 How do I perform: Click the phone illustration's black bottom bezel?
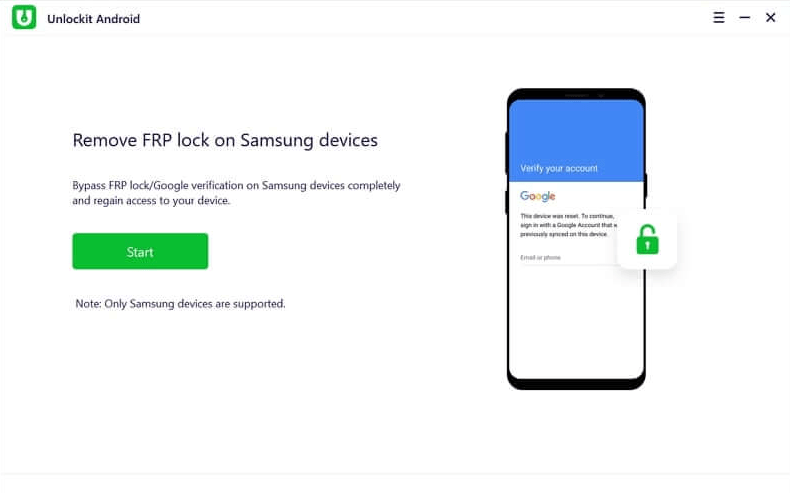click(576, 384)
